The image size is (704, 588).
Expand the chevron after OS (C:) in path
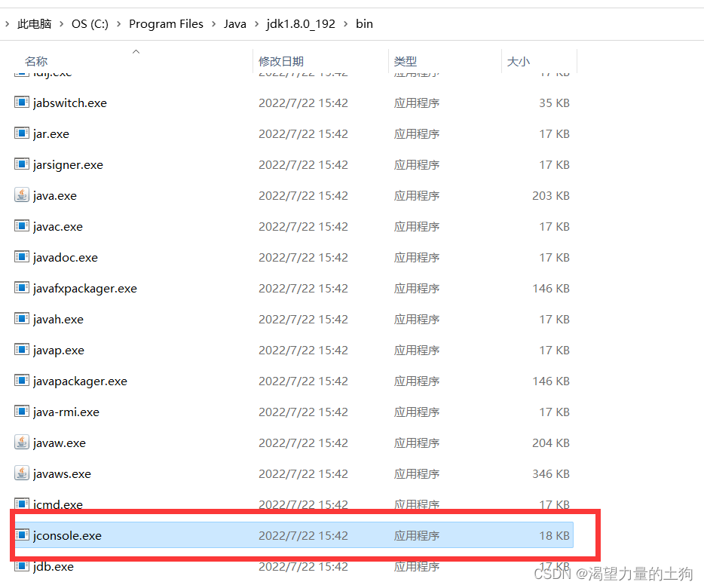click(118, 24)
